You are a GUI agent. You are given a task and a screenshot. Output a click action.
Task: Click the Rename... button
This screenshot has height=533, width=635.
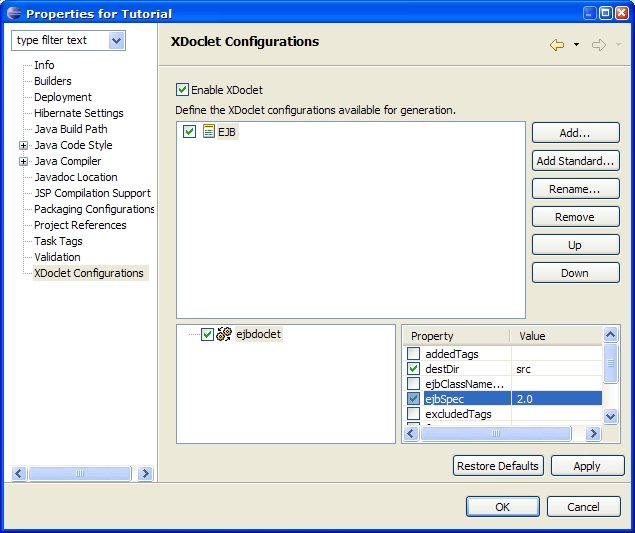575,189
